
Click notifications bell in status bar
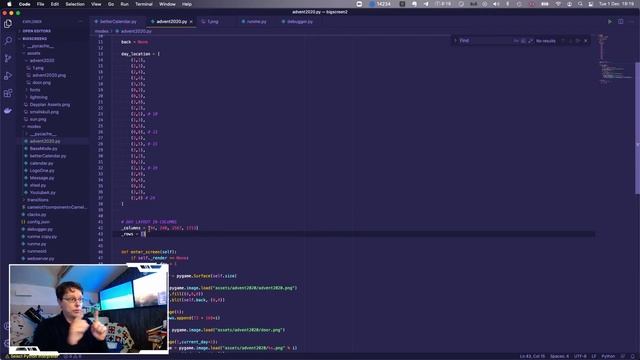coord(632,356)
